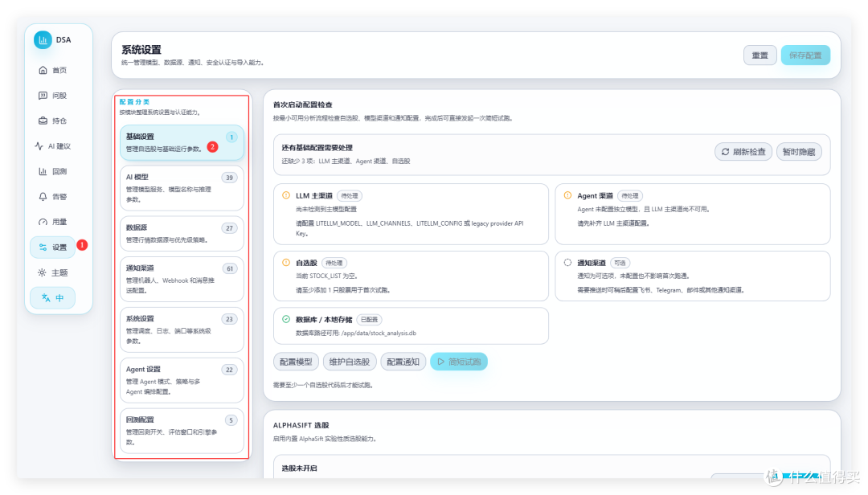This screenshot has height=495, width=868.
Task: Select the 设置 sliders icon
Action: (x=43, y=247)
